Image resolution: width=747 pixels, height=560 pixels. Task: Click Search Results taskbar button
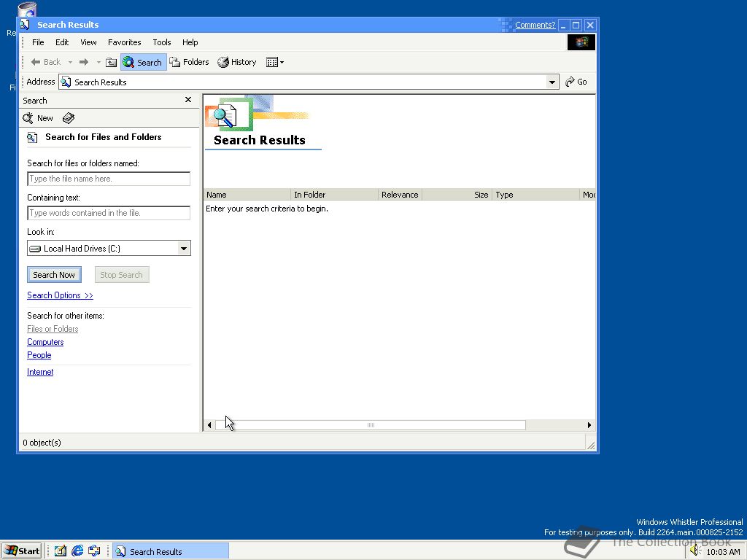click(x=171, y=551)
